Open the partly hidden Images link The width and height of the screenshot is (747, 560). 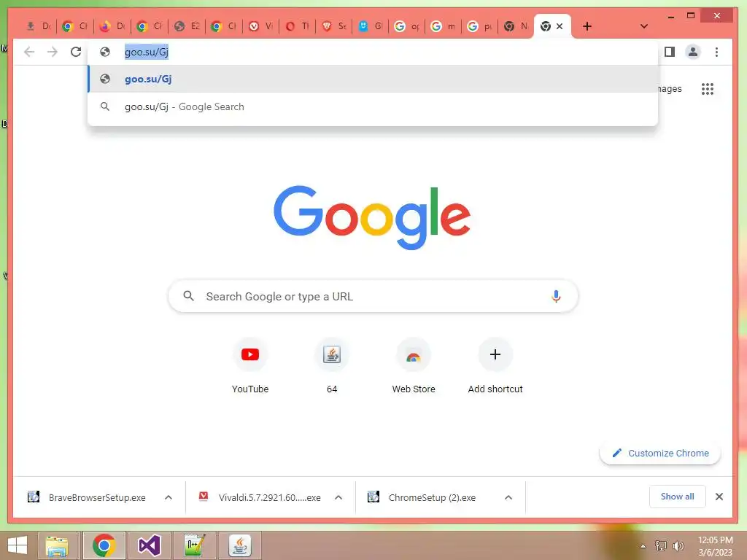(670, 89)
